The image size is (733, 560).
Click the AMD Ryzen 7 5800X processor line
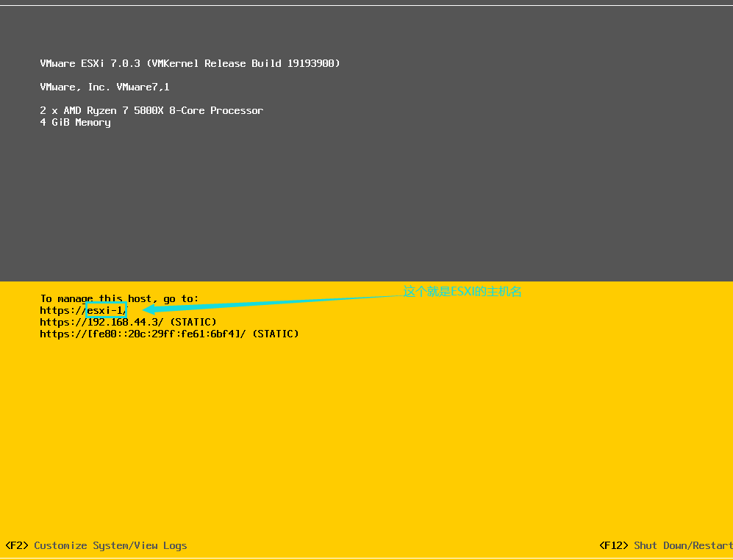151,111
